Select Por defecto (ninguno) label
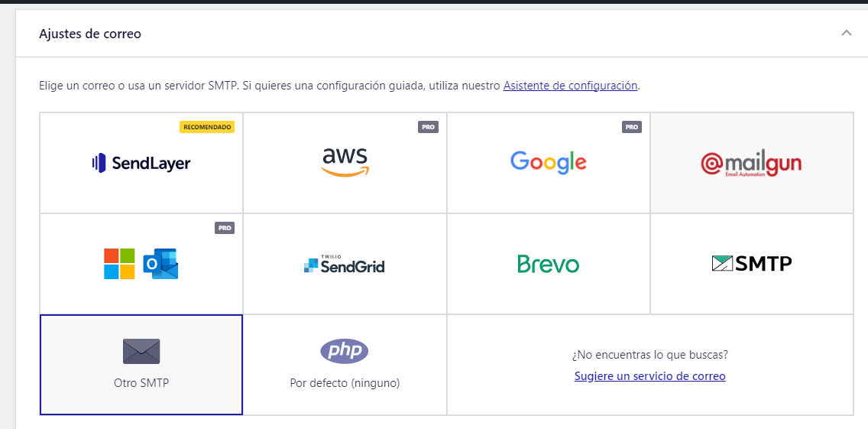868x429 pixels. [x=345, y=383]
